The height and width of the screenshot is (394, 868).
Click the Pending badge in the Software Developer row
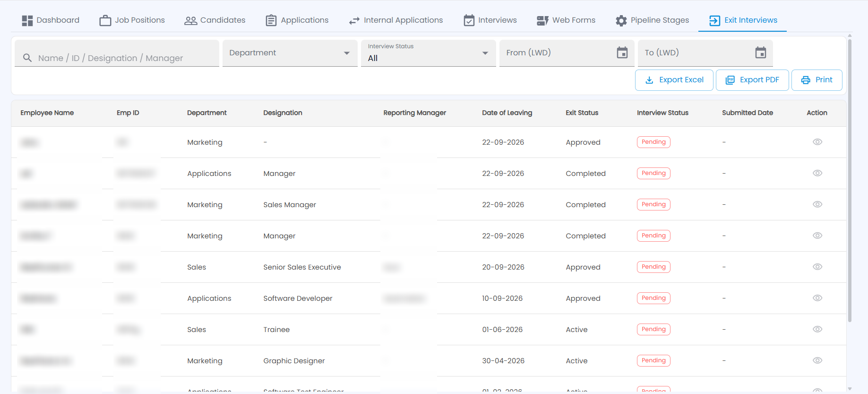click(x=653, y=298)
